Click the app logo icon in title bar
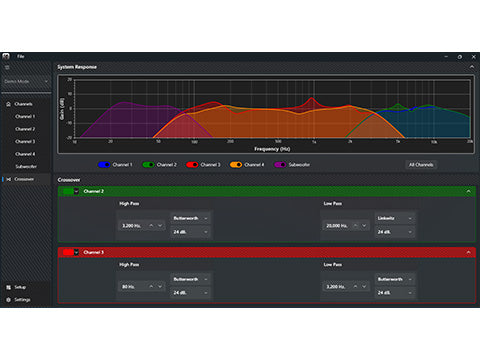 (x=6, y=56)
